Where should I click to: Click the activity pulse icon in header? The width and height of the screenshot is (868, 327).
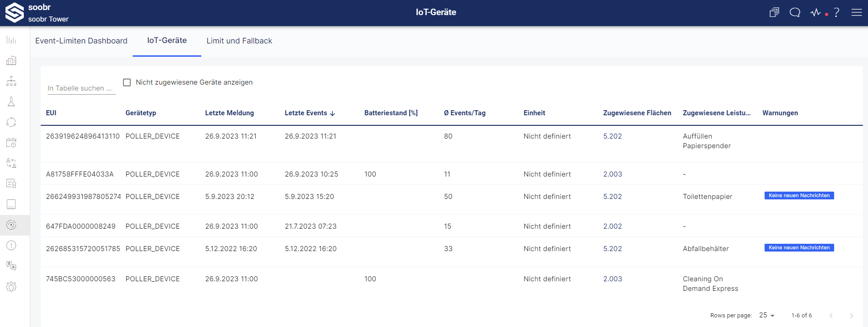click(816, 12)
